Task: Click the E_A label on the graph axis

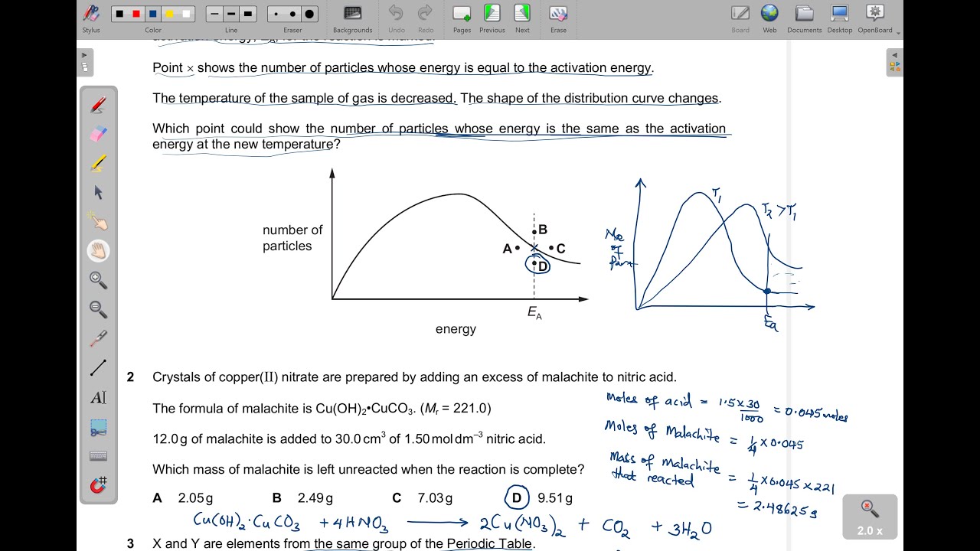Action: tap(534, 312)
